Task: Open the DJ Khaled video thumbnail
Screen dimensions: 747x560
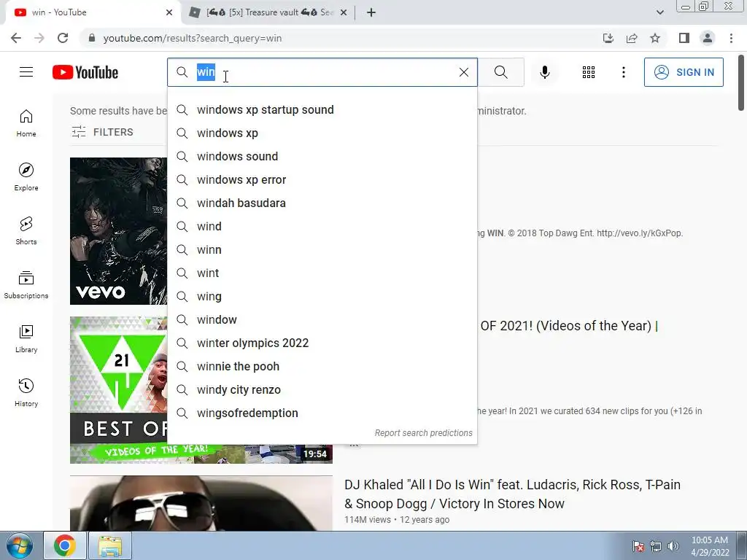Action: click(x=201, y=503)
